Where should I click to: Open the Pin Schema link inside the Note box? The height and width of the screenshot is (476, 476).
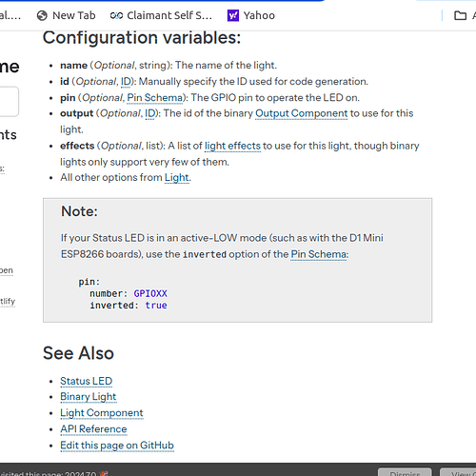318,254
